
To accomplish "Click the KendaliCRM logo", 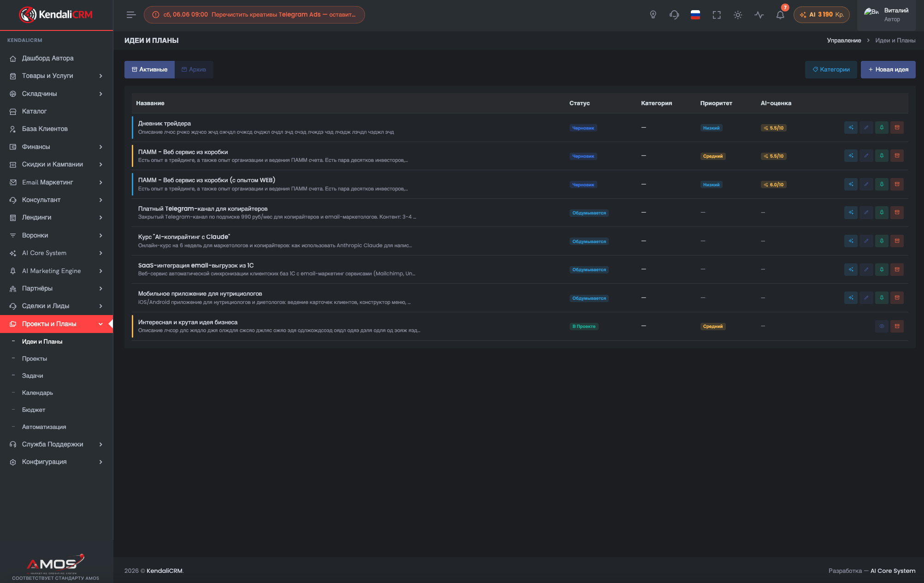I will [56, 15].
